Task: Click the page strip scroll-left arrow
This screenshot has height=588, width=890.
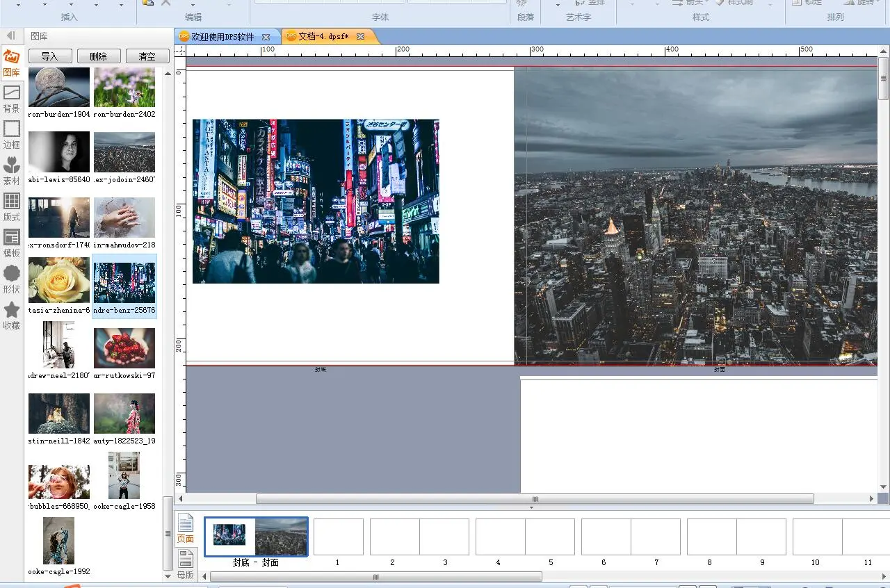Action: [x=204, y=577]
